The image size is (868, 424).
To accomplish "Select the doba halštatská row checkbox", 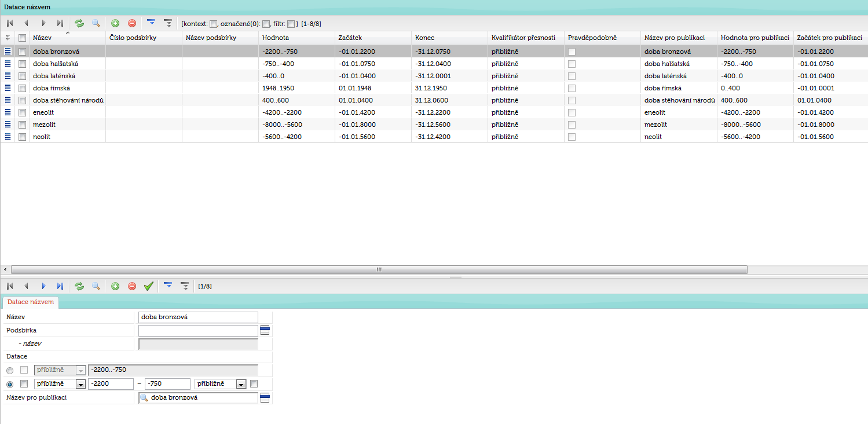I will point(23,64).
